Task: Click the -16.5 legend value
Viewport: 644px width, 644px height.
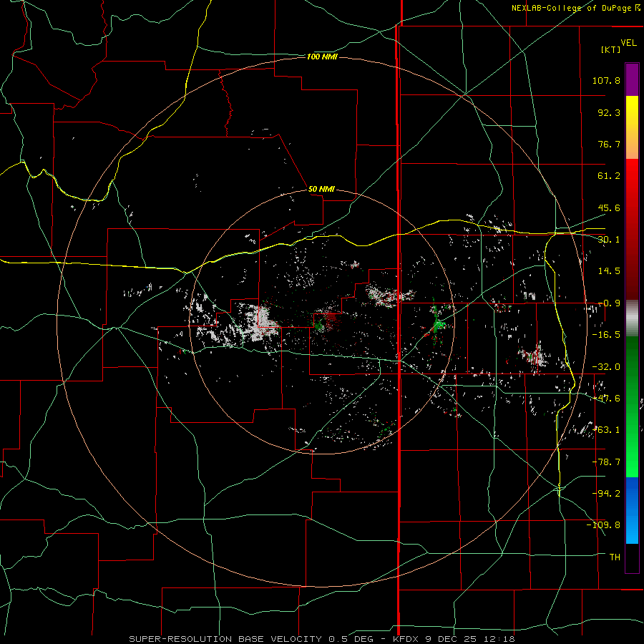Action: pyautogui.click(x=606, y=335)
